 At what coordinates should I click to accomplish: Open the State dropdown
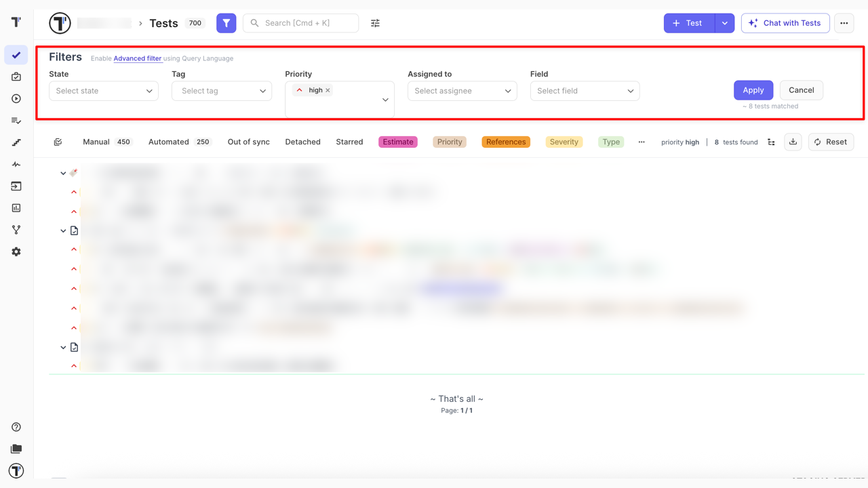click(104, 91)
